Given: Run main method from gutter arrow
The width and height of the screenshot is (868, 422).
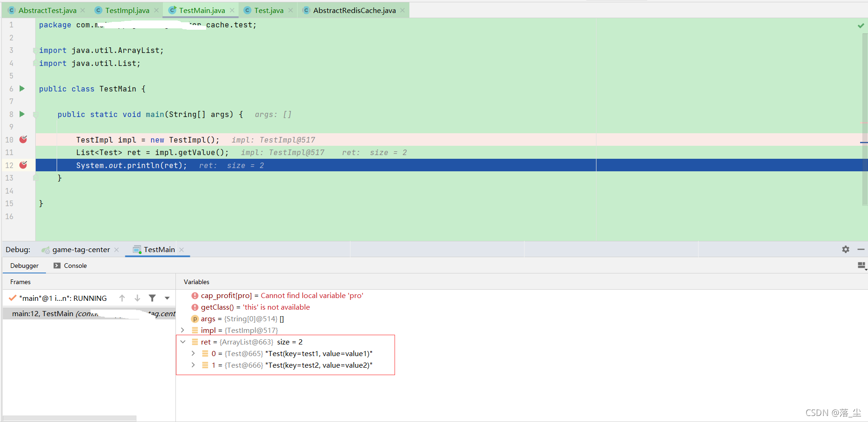Looking at the screenshot, I should 22,114.
